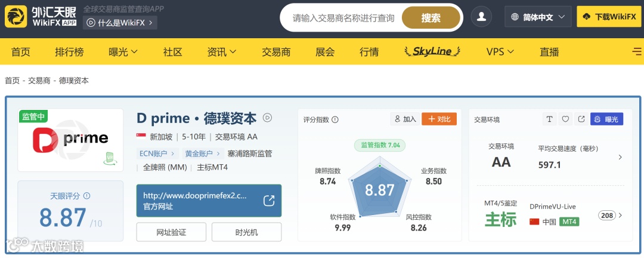Click the 监管指数 7.04 badge
Image resolution: width=644 pixels, height=258 pixels.
coord(380,145)
